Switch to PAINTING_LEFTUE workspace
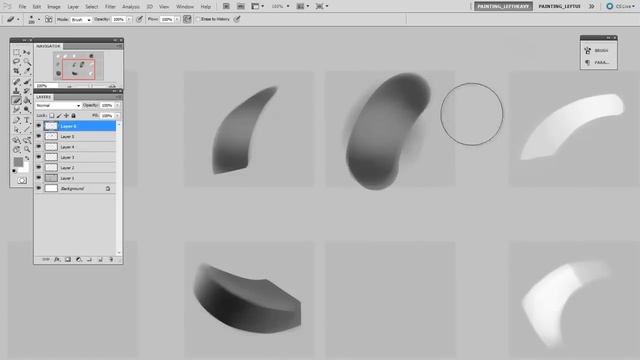Screen dimensions: 640x360 [559, 7]
